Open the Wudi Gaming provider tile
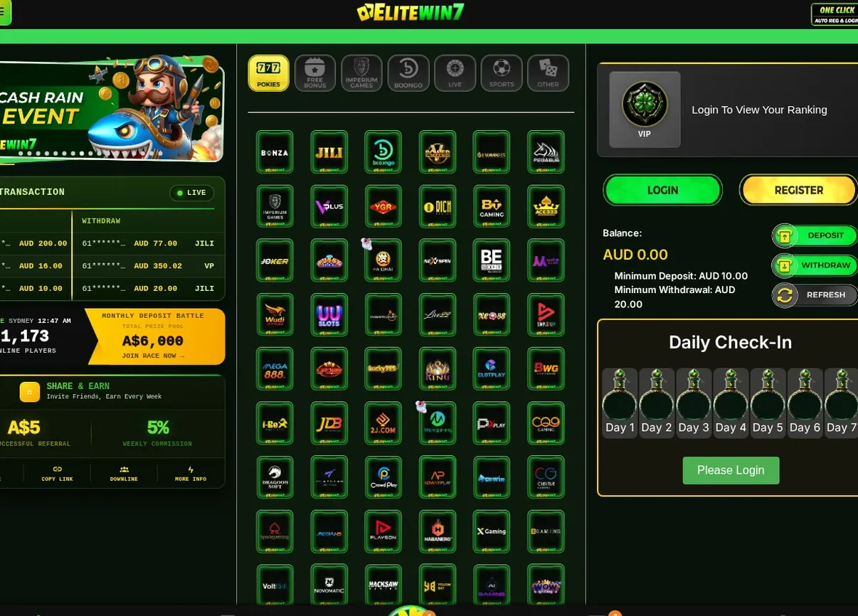The width and height of the screenshot is (858, 616). point(275,314)
